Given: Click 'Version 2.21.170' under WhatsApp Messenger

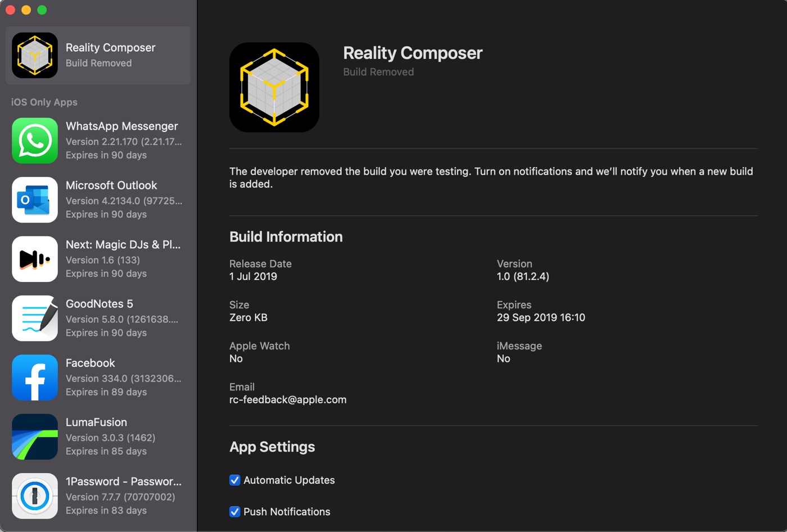Looking at the screenshot, I should click(124, 142).
